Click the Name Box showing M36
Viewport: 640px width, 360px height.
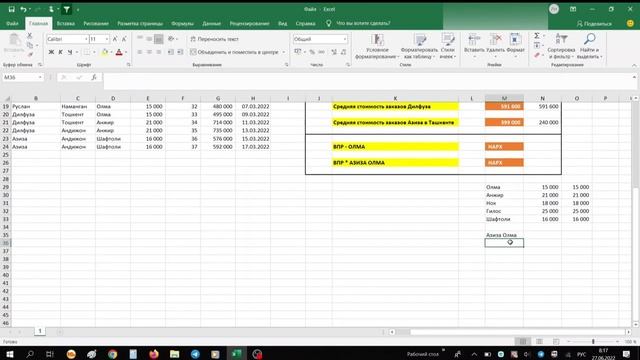(23, 77)
